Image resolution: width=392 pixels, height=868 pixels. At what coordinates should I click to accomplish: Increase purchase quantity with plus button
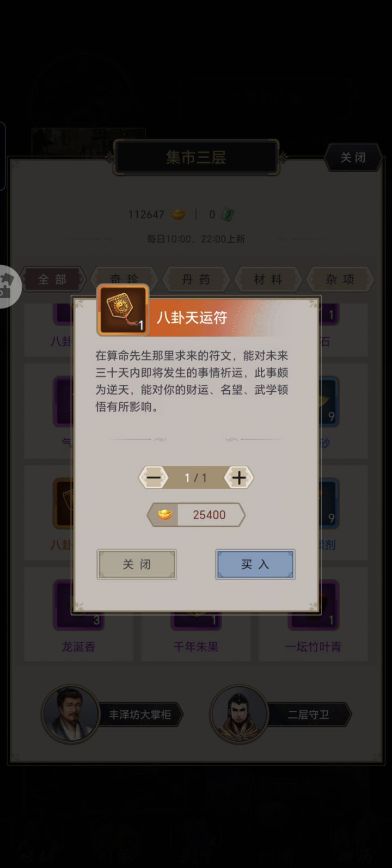tap(239, 478)
